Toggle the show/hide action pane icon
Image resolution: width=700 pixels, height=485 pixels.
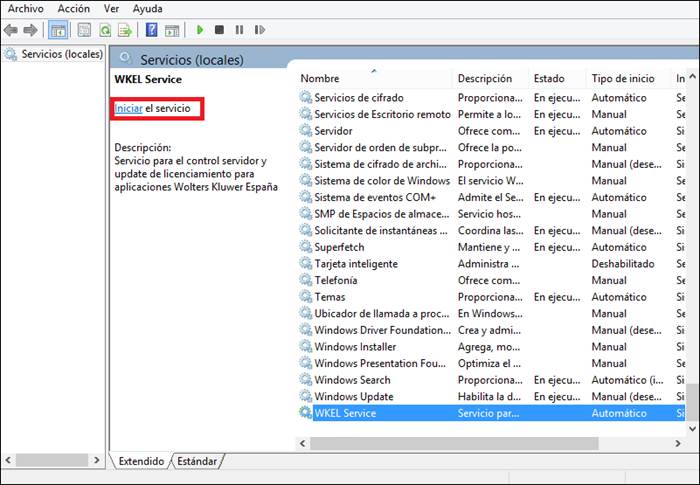[x=172, y=30]
